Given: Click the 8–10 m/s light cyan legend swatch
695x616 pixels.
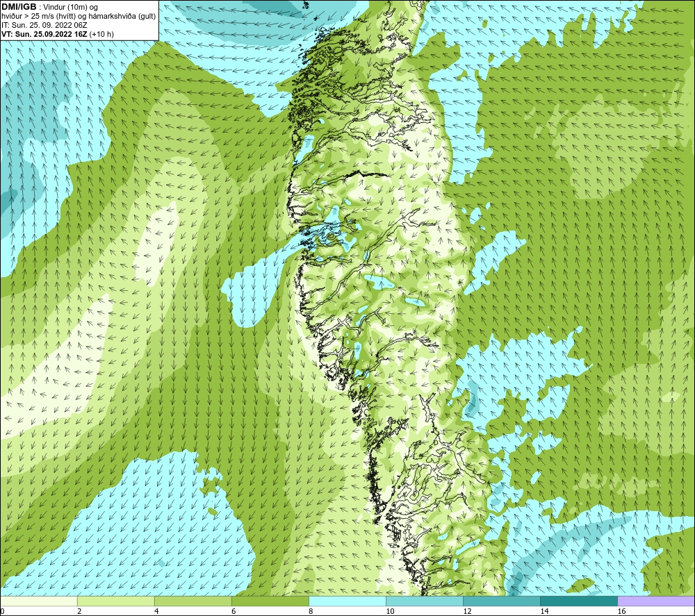Looking at the screenshot, I should (347, 601).
